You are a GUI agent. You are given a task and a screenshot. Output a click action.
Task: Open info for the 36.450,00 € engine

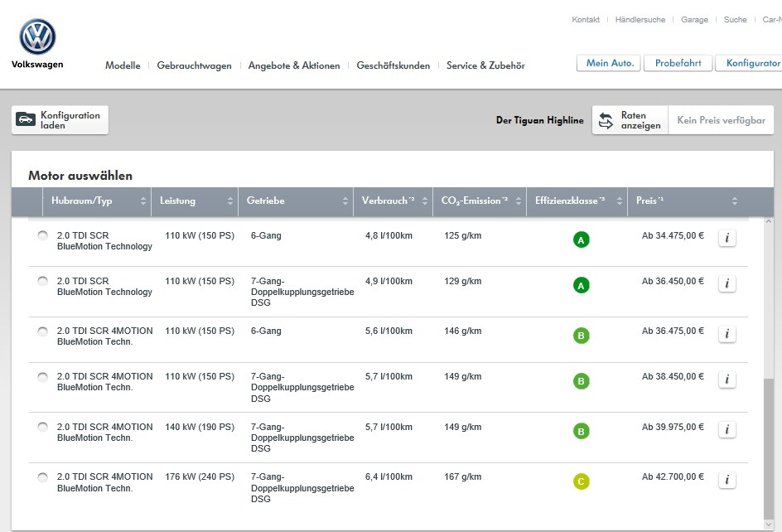(726, 284)
